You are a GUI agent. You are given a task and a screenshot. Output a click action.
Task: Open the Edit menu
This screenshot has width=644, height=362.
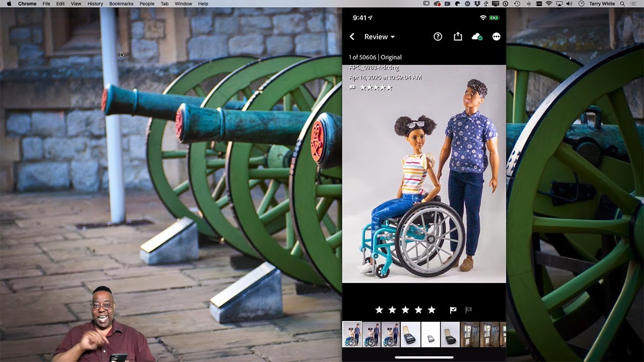[x=60, y=4]
